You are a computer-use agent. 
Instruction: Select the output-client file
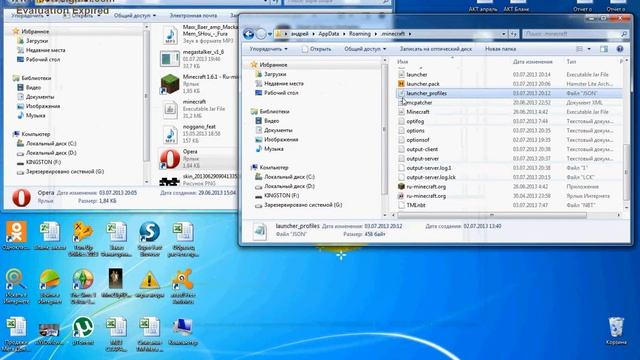(x=422, y=149)
